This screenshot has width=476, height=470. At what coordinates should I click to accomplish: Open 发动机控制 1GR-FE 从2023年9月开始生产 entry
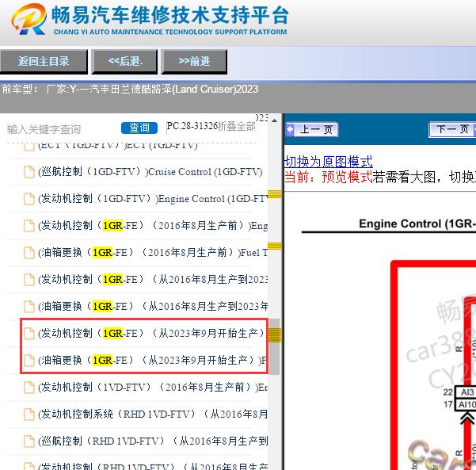pos(151,334)
